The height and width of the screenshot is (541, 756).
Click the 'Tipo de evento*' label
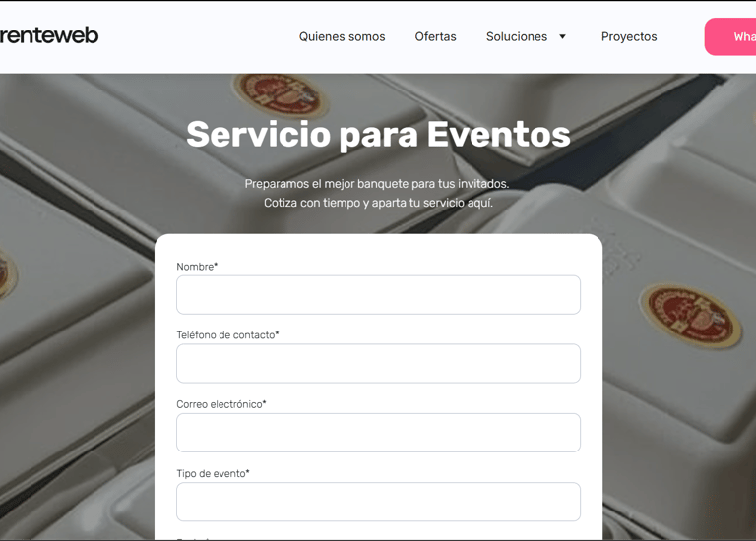pos(213,473)
